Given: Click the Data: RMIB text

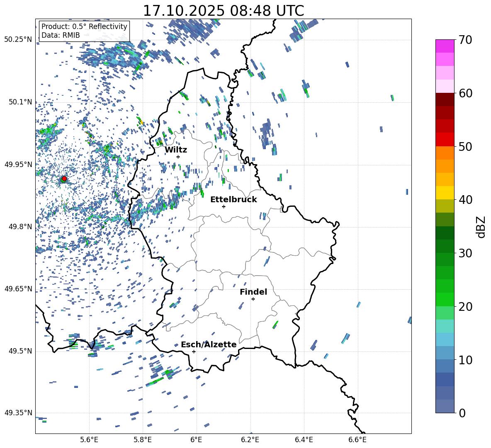Looking at the screenshot, I should pos(61,35).
